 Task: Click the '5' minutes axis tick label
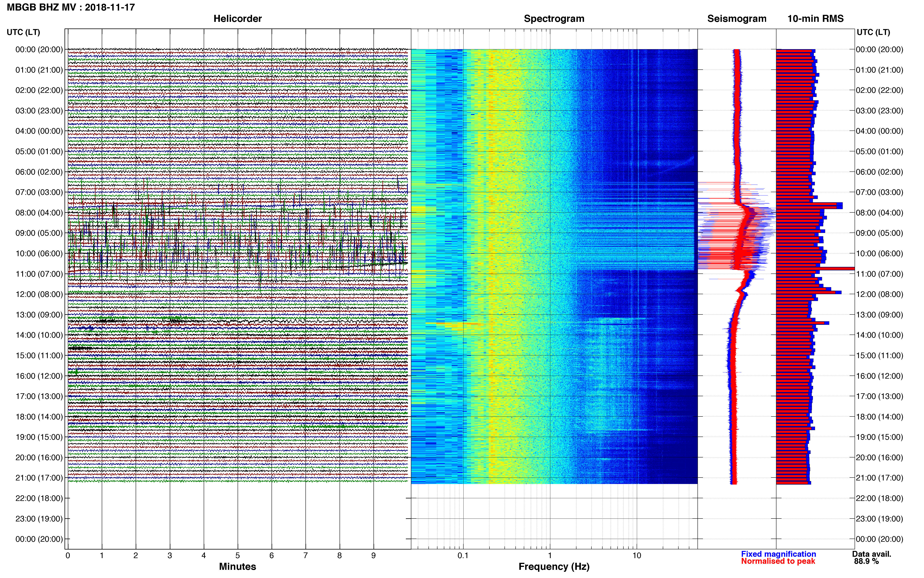[238, 555]
